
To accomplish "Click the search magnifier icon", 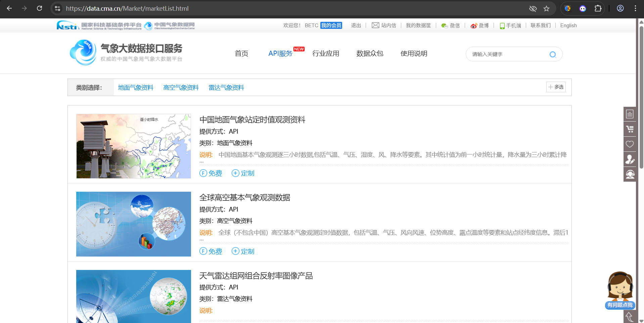I will click(553, 54).
